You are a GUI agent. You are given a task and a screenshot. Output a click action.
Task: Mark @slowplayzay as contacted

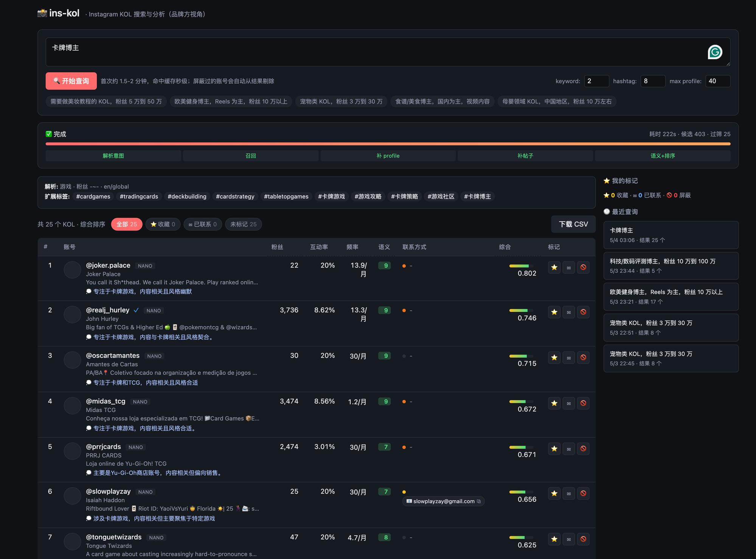click(x=569, y=493)
